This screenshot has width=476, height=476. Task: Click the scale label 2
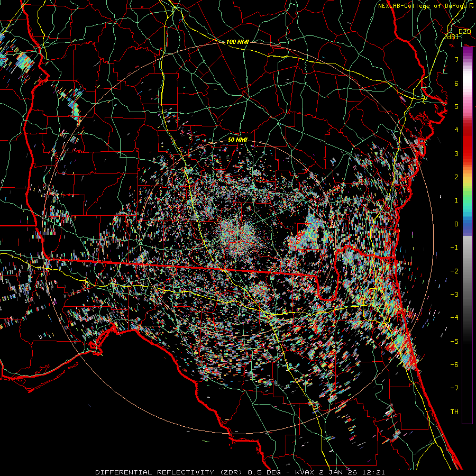(456, 177)
